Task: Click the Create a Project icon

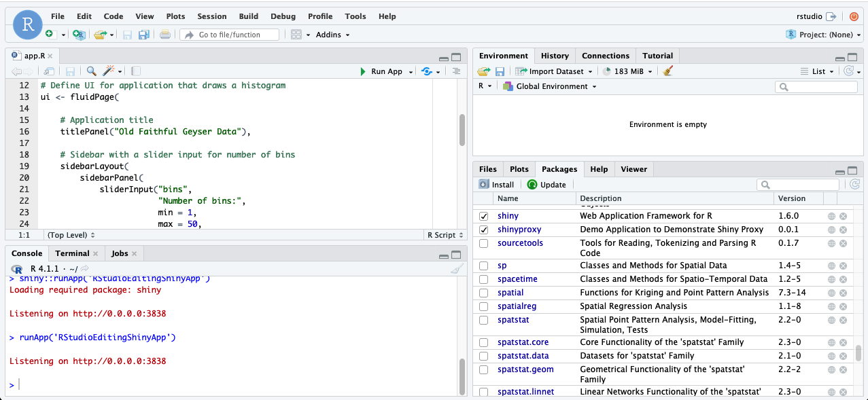Action: point(79,35)
